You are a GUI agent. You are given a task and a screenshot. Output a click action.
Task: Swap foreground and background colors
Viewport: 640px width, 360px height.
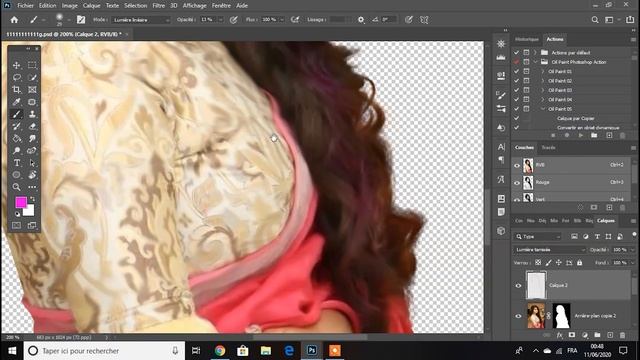pyautogui.click(x=32, y=199)
